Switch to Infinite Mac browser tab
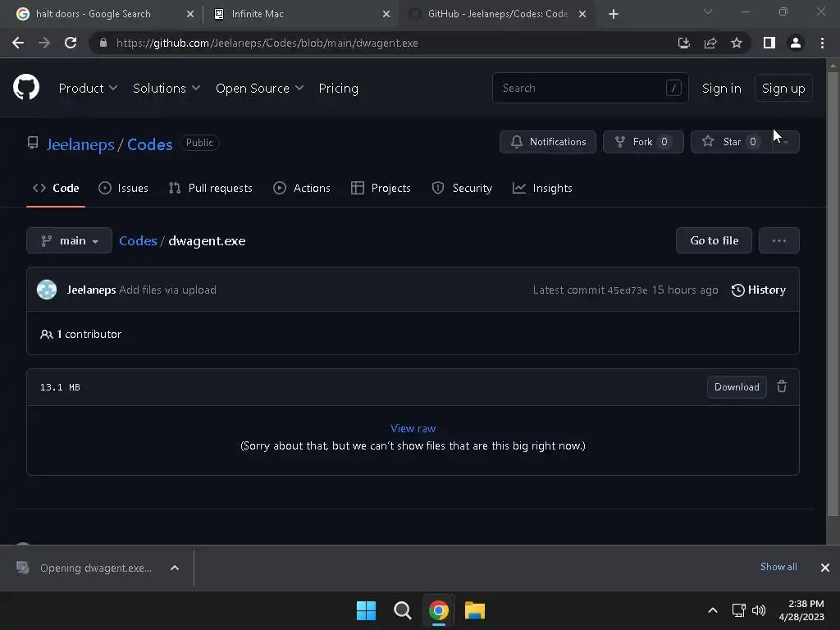Image resolution: width=840 pixels, height=630 pixels. click(300, 14)
